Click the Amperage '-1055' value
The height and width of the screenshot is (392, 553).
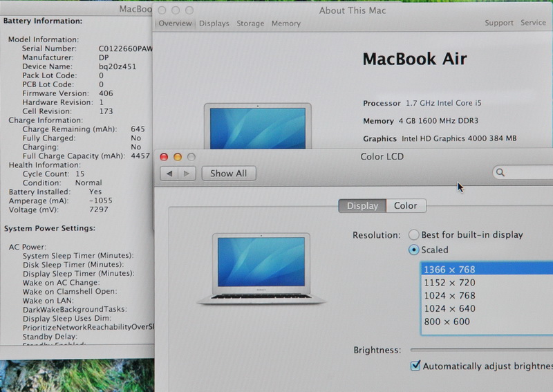tap(100, 200)
